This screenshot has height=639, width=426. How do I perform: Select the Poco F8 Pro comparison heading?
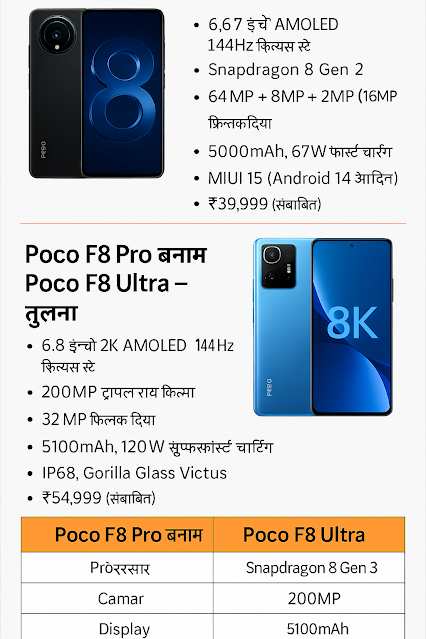pos(116,284)
